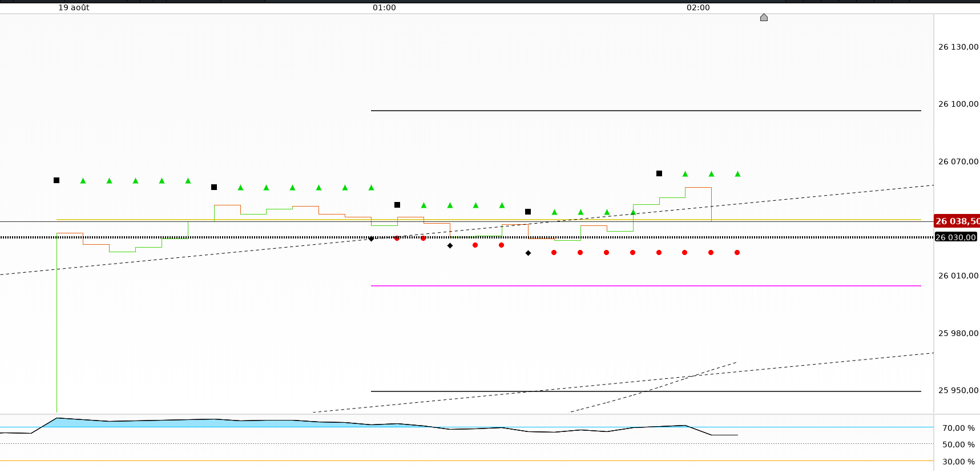The height and width of the screenshot is (473, 980).
Task: Click the 30,00 % indicator scale label
Action: tap(958, 462)
